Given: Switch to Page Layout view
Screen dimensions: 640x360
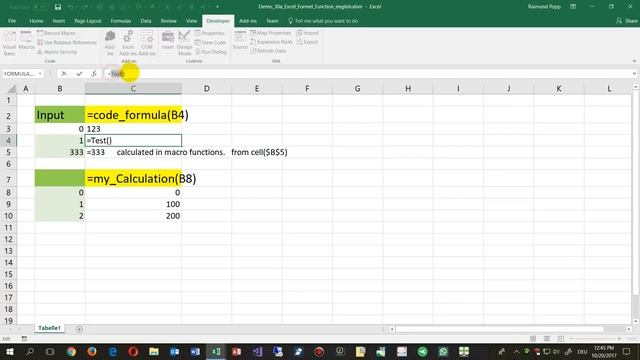Looking at the screenshot, I should (x=547, y=339).
